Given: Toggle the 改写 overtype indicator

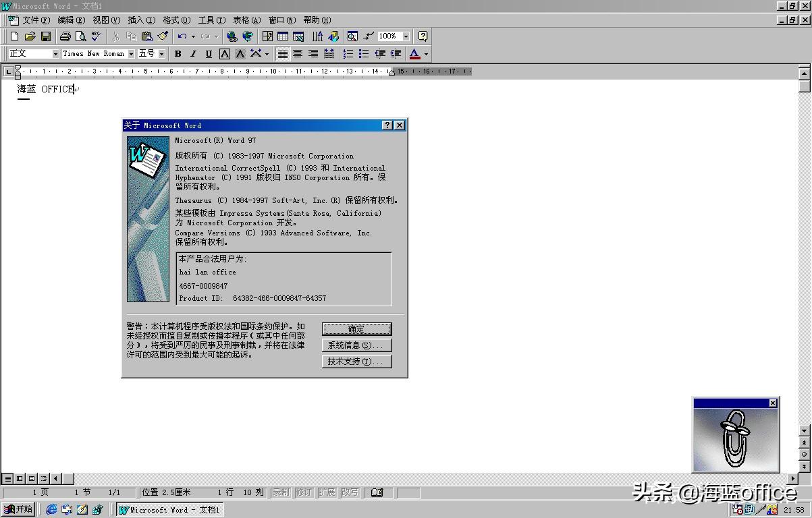Looking at the screenshot, I should (x=350, y=493).
